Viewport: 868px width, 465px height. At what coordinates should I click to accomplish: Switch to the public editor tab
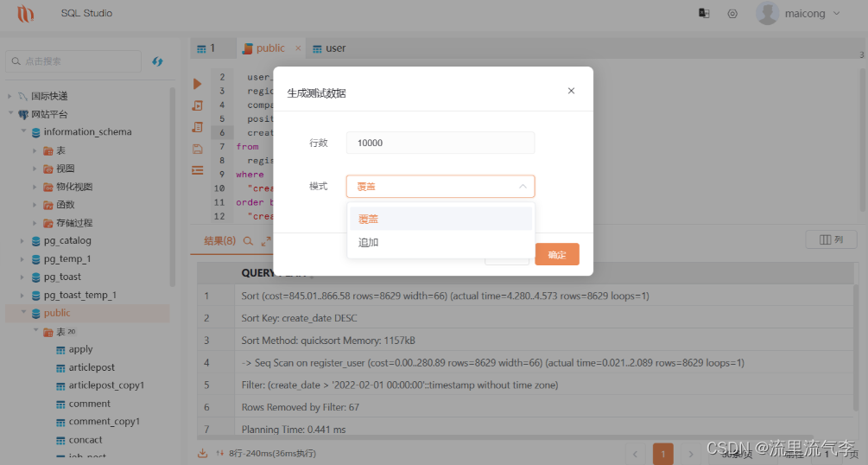[x=270, y=48]
